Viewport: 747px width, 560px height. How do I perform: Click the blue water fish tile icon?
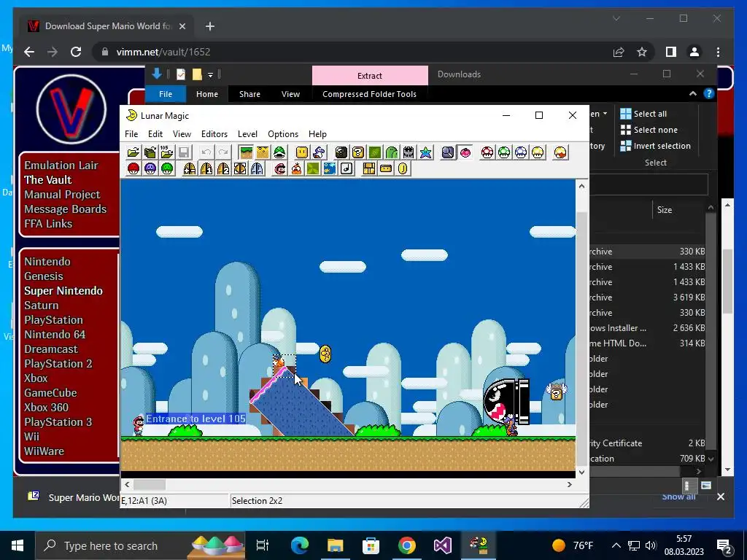(330, 168)
